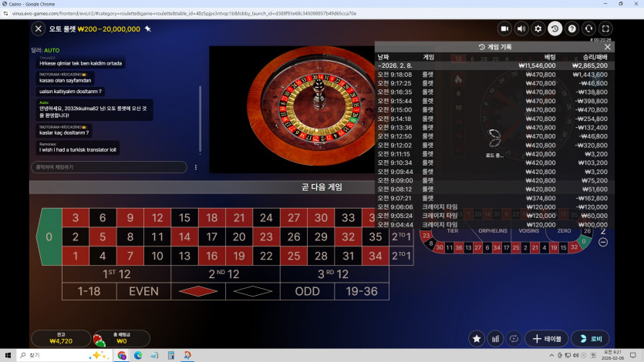644x362 pixels.
Task: Go to lobby with 로비 button
Action: [x=590, y=338]
